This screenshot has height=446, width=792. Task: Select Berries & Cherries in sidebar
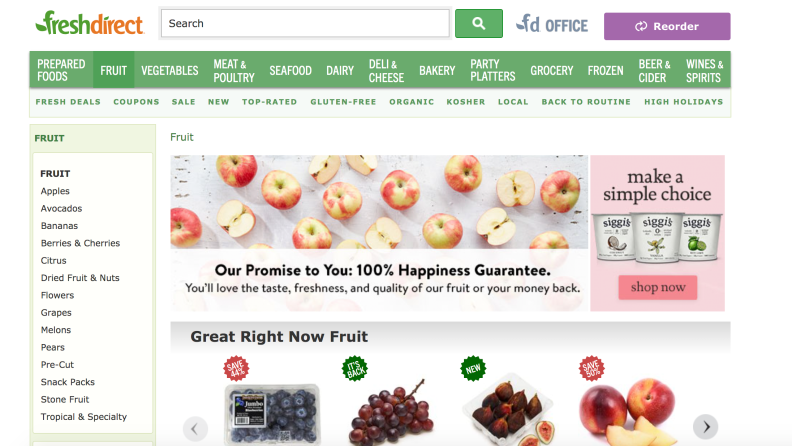point(80,243)
